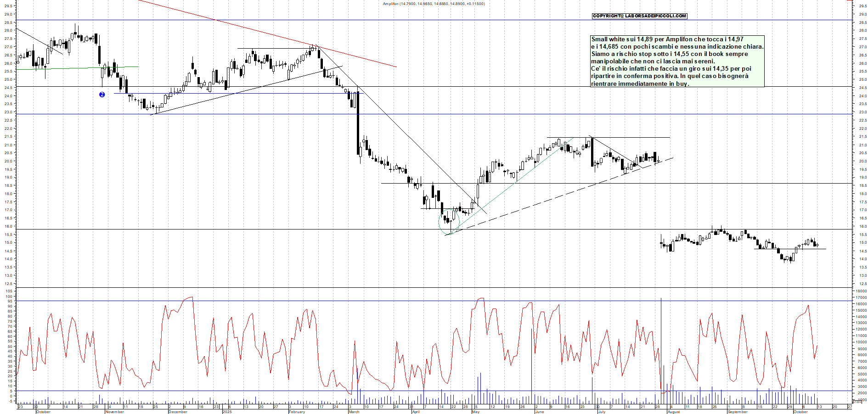Select the August label on time axis
This screenshot has height=414, width=868.
[x=673, y=412]
